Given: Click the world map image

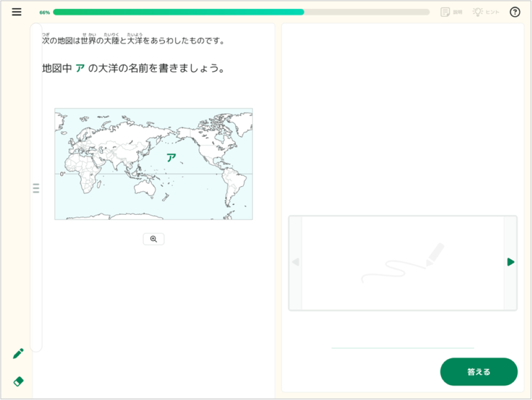Looking at the screenshot, I should [x=154, y=164].
